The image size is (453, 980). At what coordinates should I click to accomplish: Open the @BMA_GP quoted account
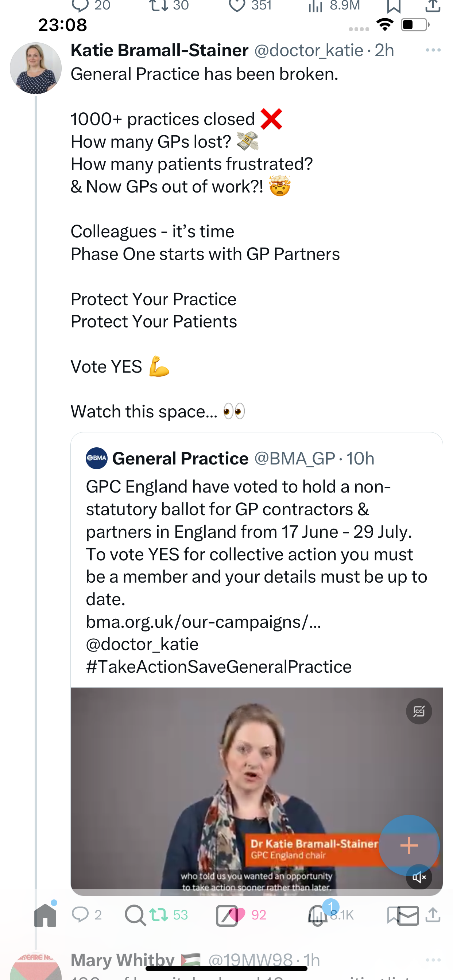294,458
